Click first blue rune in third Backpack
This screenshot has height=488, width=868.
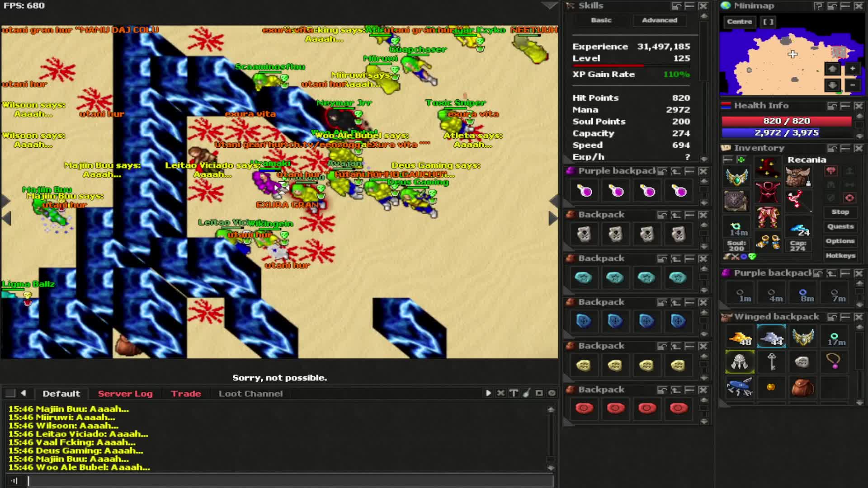[x=584, y=321]
